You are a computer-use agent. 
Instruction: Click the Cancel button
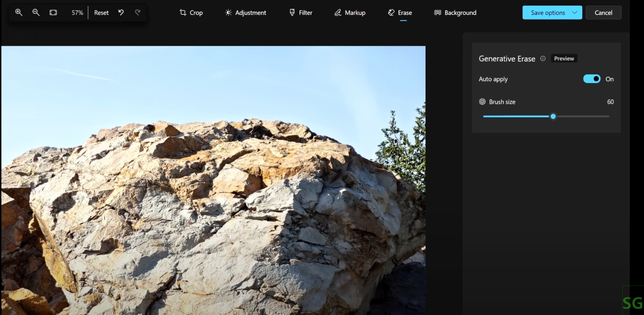(603, 13)
